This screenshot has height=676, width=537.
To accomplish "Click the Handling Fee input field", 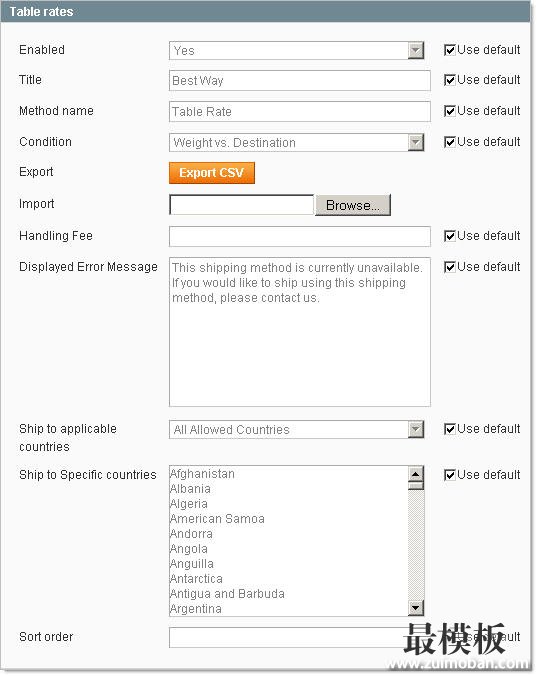I will pos(300,236).
